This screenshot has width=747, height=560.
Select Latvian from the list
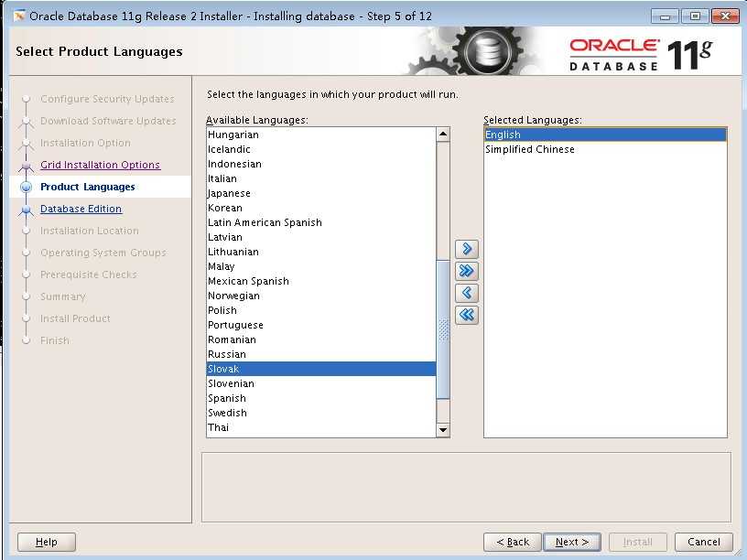tap(321, 237)
